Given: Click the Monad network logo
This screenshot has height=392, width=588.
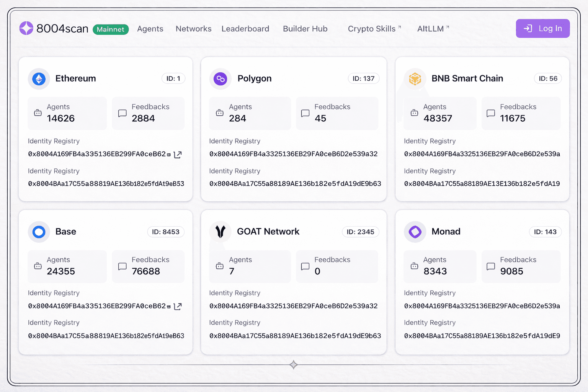Looking at the screenshot, I should tap(415, 232).
